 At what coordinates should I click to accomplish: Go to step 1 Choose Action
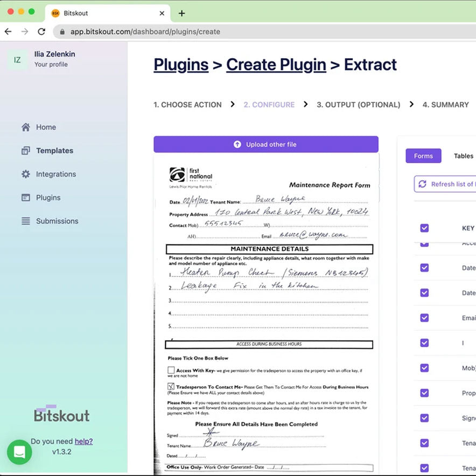[187, 105]
